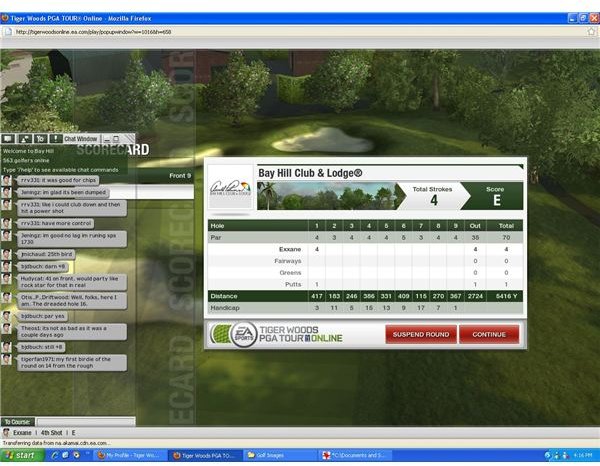Click the system tray clock
Image resolution: width=600 pixels, height=466 pixels.
583,455
